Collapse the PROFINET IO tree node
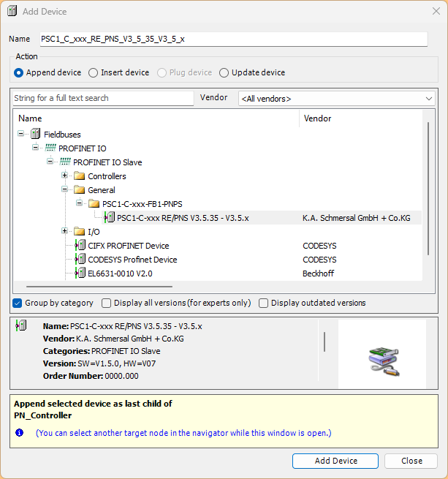 (35, 148)
